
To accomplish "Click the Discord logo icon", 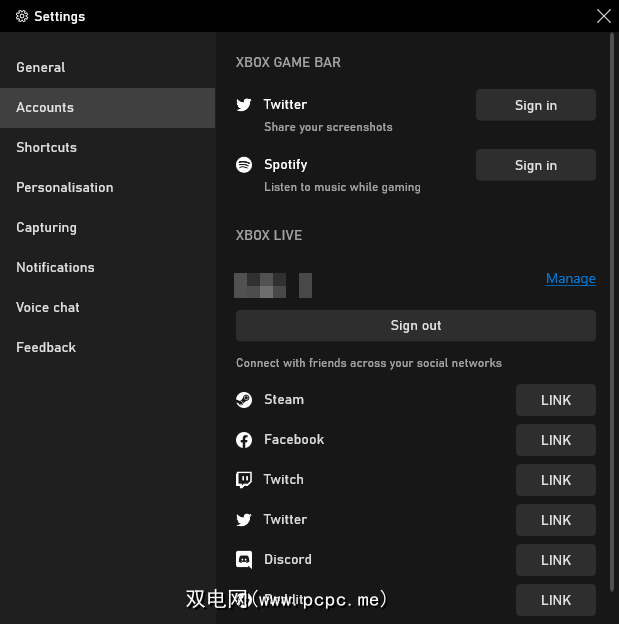I will [244, 560].
